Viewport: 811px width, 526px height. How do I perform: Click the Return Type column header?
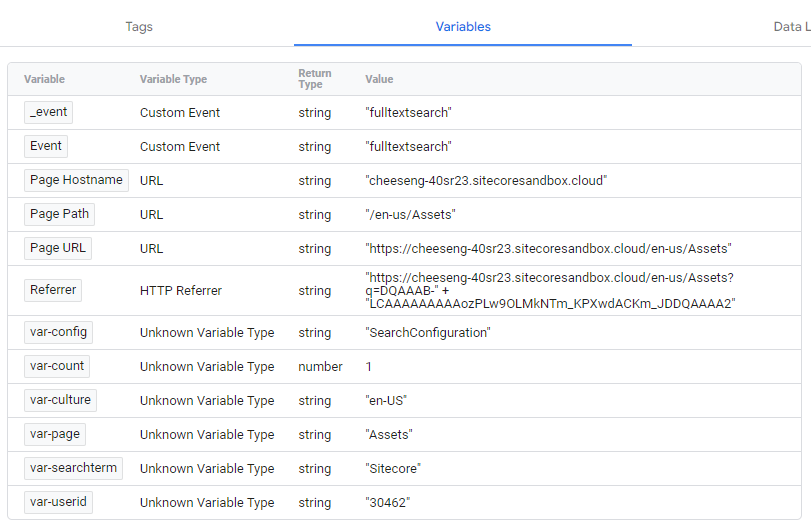314,79
